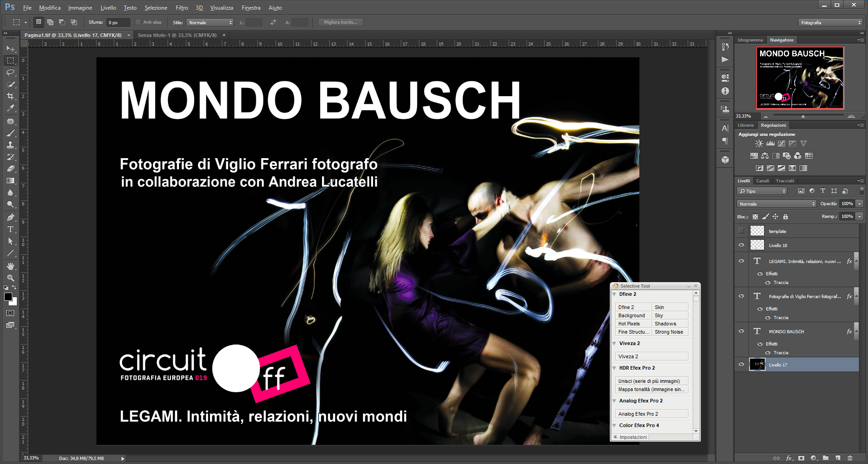This screenshot has width=868, height=464.
Task: Hide the Livello 18 layer
Action: coord(741,245)
